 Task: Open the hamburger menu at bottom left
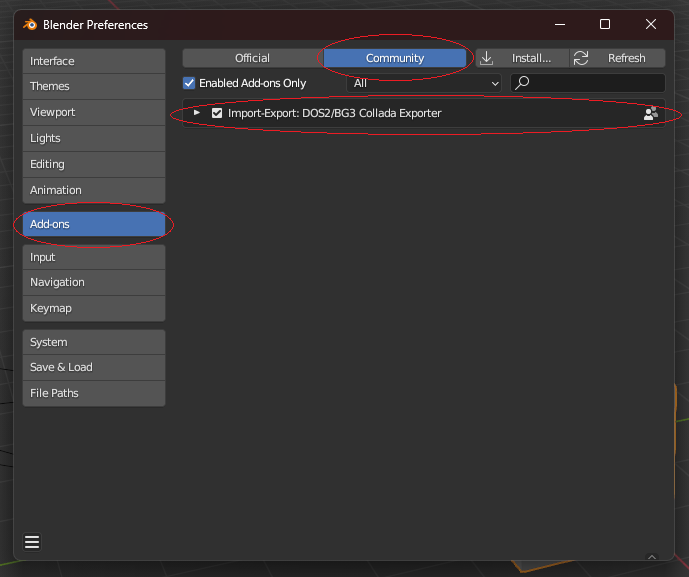point(32,542)
